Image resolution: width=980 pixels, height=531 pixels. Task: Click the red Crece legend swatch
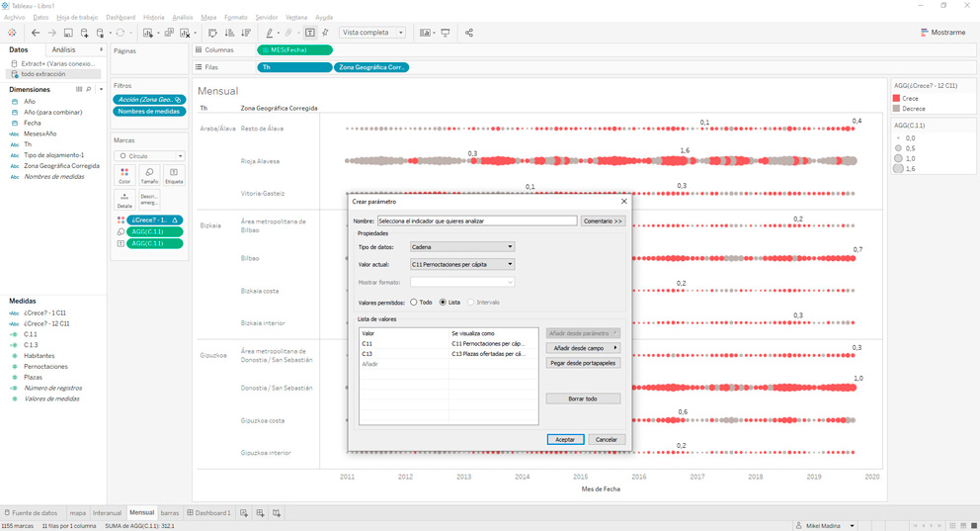click(897, 99)
